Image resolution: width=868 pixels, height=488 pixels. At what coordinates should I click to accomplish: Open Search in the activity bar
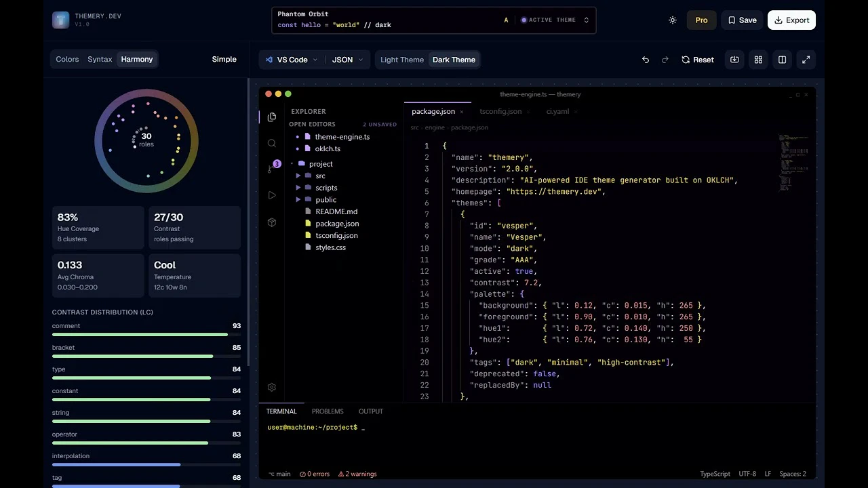272,144
